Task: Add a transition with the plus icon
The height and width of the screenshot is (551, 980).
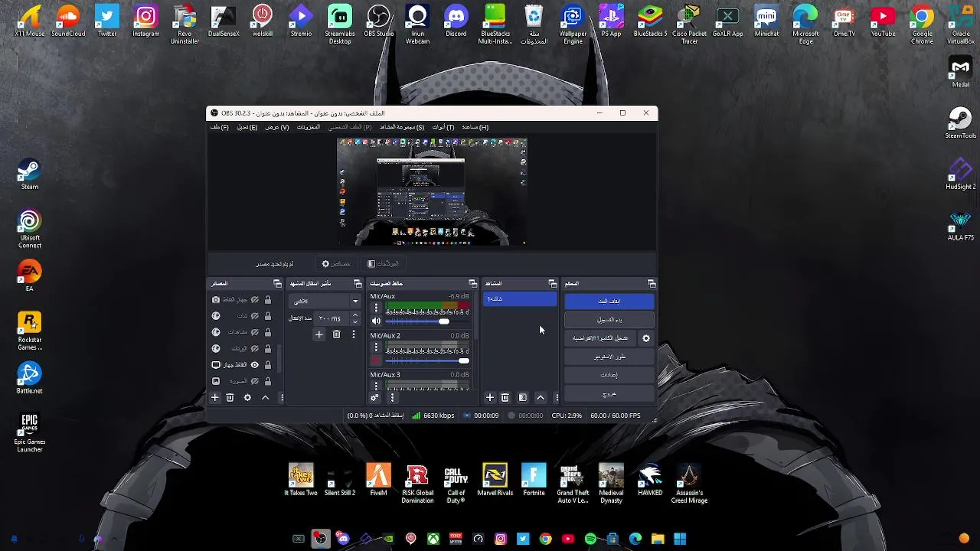Action: click(x=319, y=334)
